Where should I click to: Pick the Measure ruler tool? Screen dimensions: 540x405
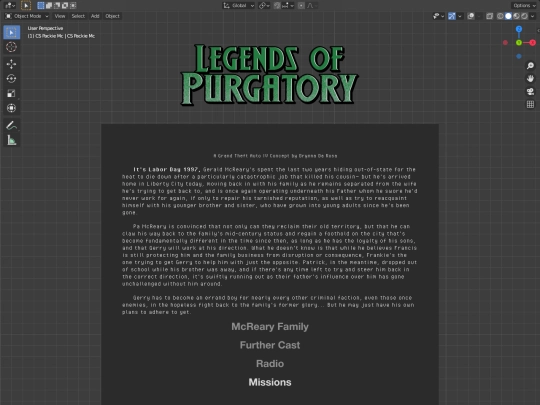(x=11, y=140)
